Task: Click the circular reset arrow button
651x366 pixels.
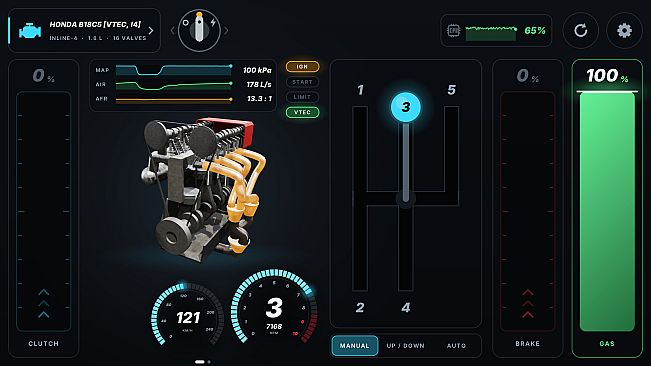Action: pos(580,30)
